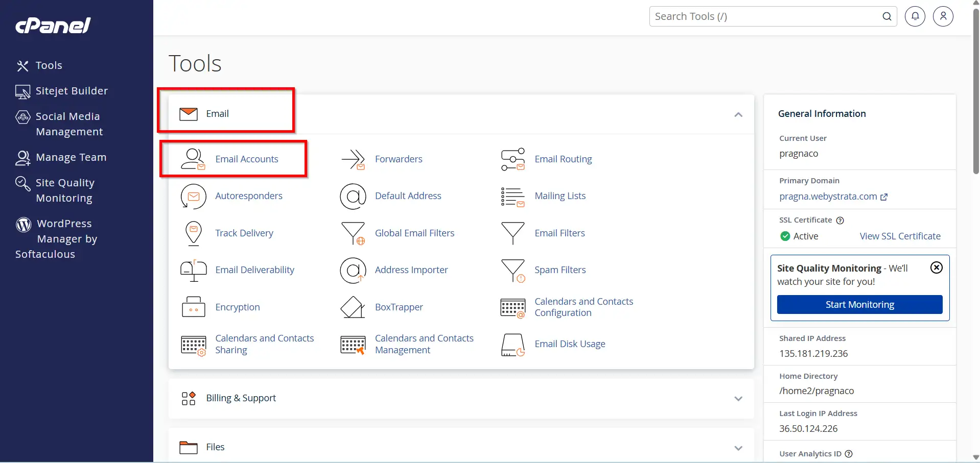Click the Default Address at-sign icon
Viewport: 980px width, 463px height.
pos(353,197)
